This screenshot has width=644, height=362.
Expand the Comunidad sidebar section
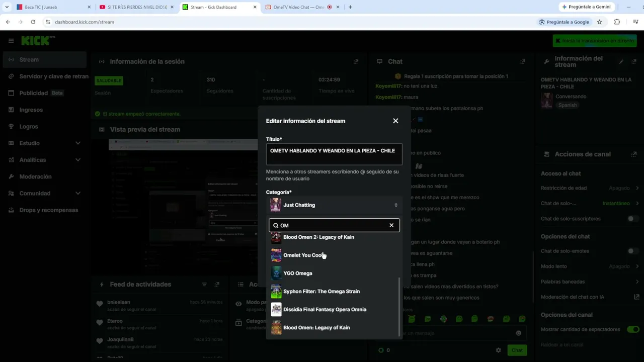(78, 194)
